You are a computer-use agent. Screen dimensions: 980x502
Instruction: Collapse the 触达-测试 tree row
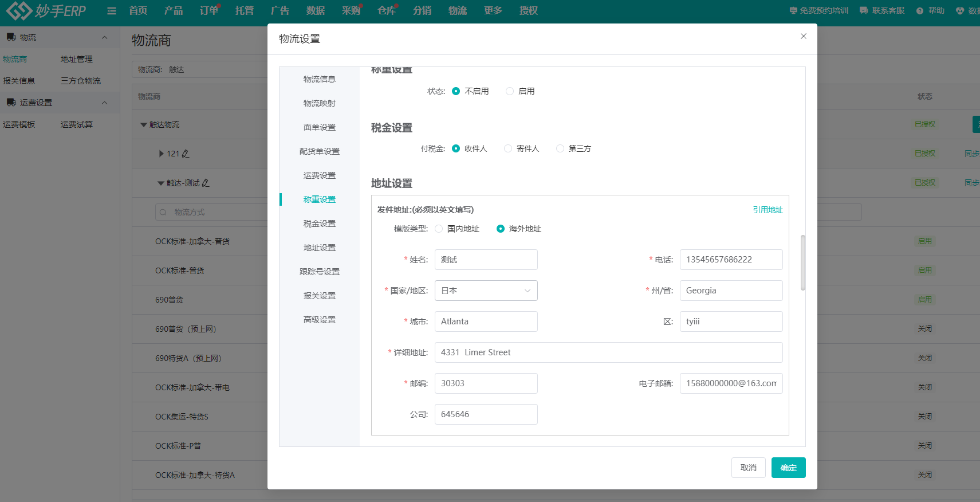[x=161, y=183]
